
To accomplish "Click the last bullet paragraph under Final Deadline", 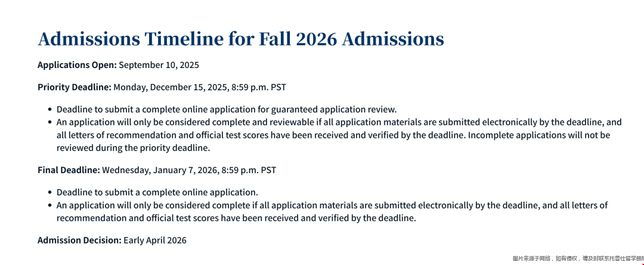I will 332,211.
